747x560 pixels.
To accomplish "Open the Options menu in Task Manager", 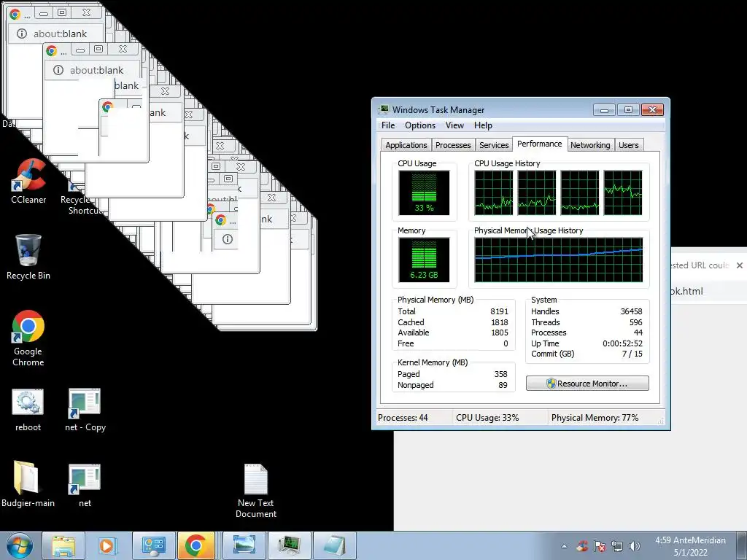I will pos(419,125).
